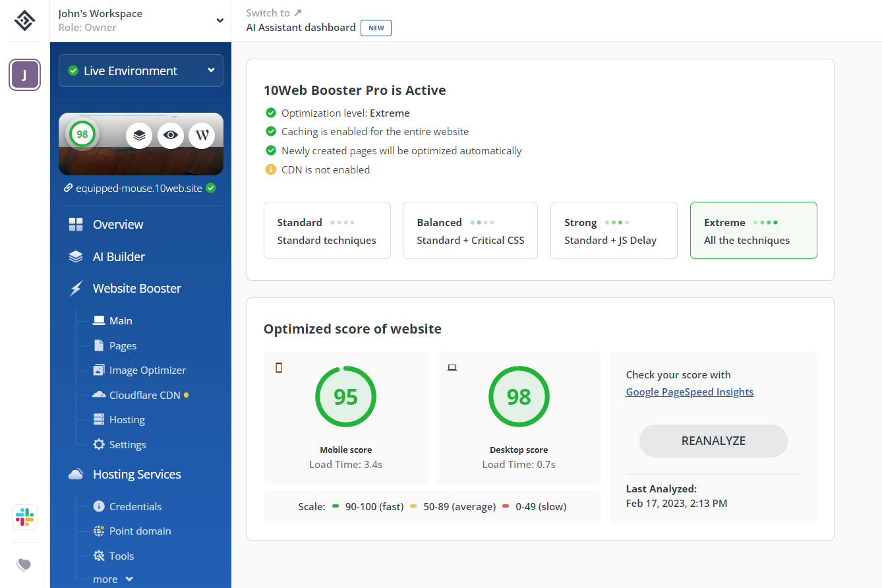Choose the Strong optimization level

(614, 231)
